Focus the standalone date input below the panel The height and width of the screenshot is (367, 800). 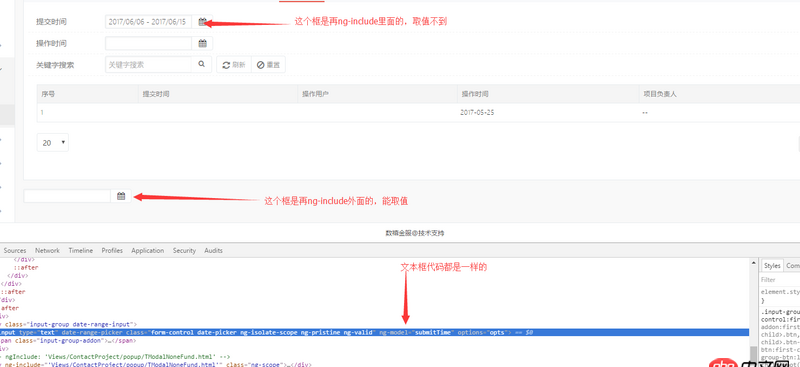click(67, 196)
